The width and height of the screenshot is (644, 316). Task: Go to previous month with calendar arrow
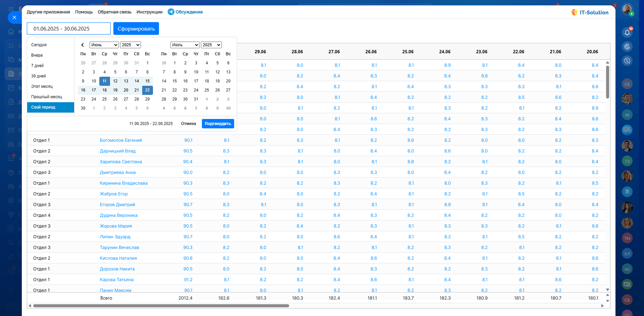(x=83, y=45)
